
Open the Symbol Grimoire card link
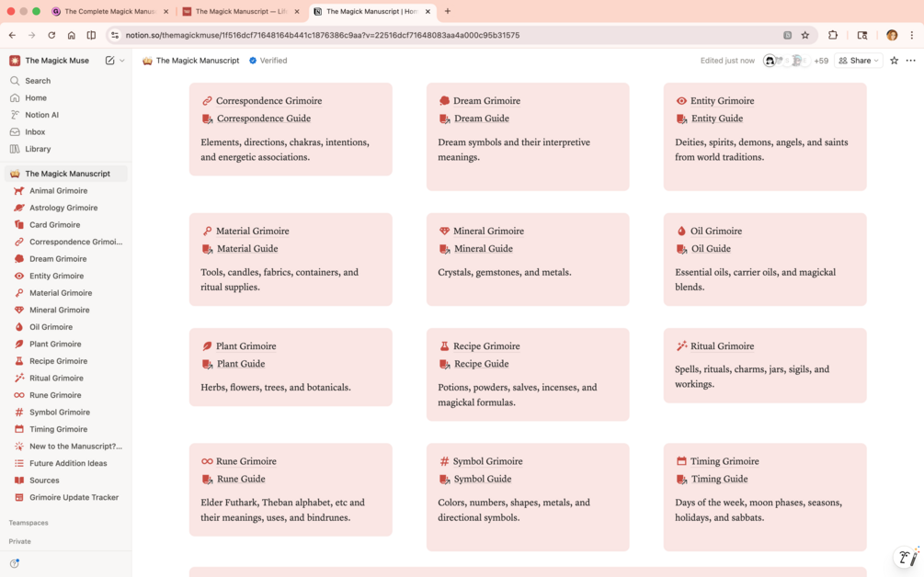[x=487, y=461]
